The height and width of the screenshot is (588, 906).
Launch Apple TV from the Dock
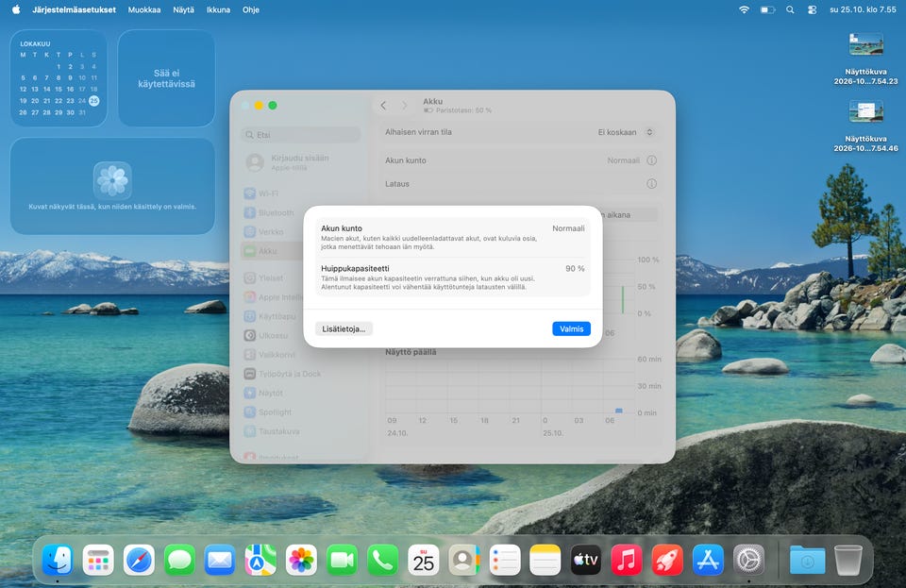coord(586,560)
